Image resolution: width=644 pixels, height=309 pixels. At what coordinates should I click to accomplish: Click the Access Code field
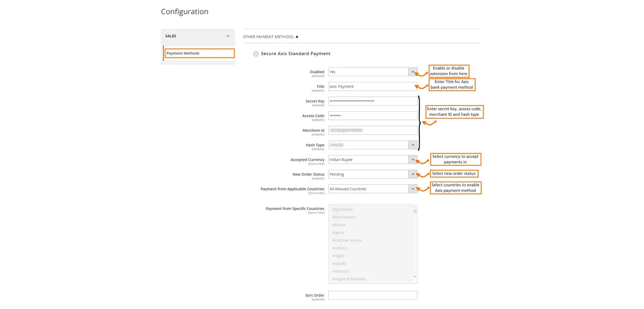(372, 116)
